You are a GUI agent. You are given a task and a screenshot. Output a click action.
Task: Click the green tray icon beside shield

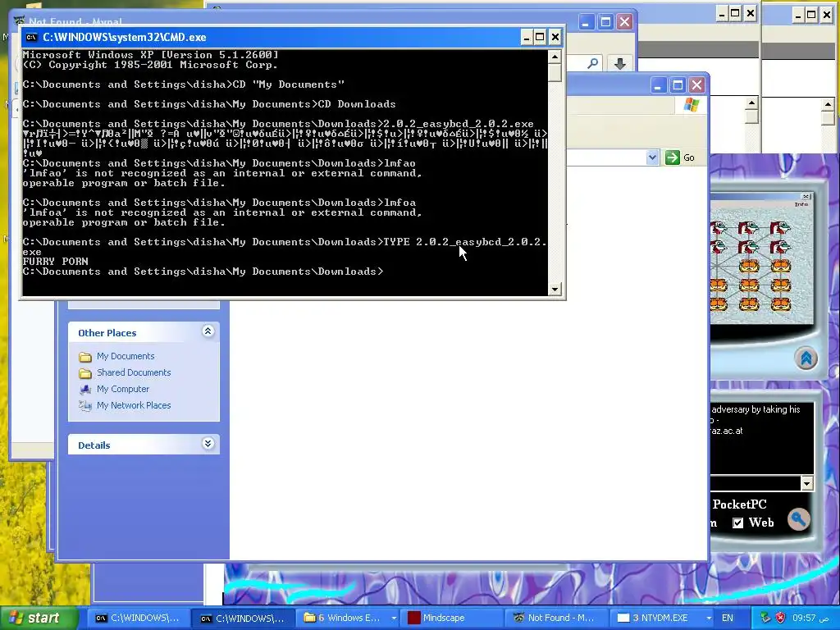(x=765, y=618)
